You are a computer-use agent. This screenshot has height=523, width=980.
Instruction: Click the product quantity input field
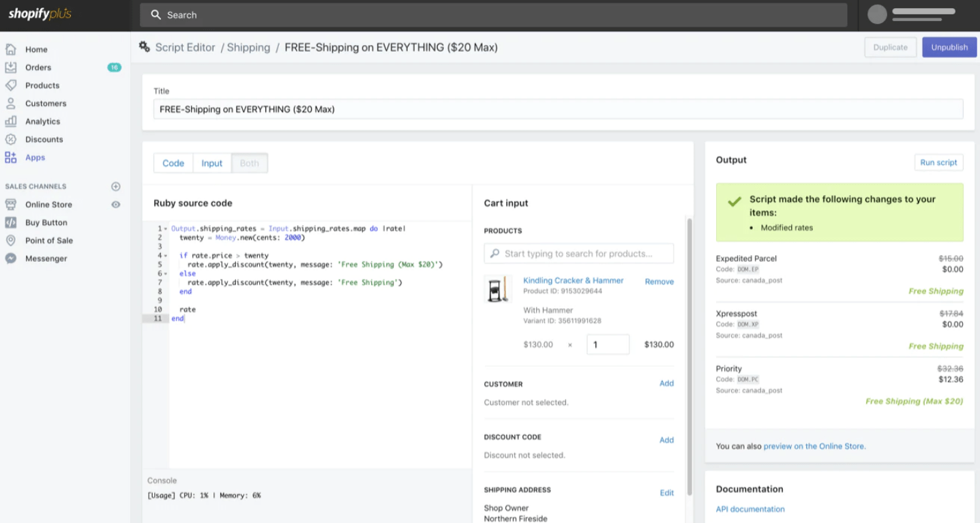608,344
